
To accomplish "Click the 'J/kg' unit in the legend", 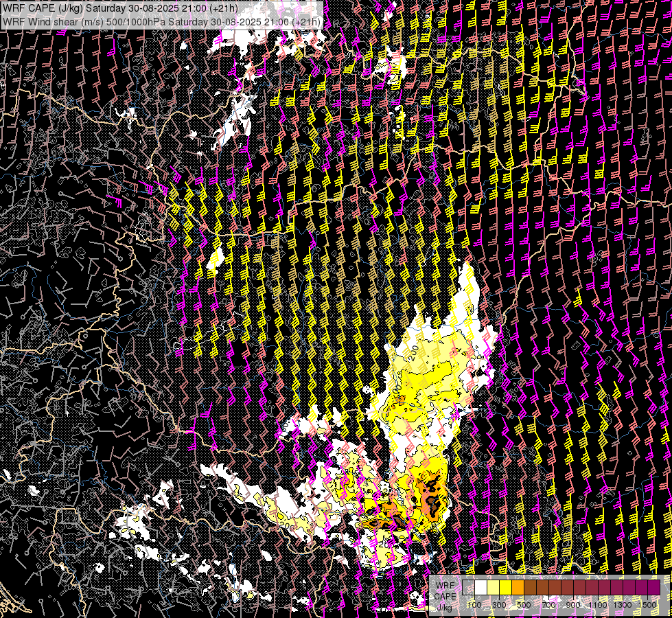I will click(x=445, y=607).
